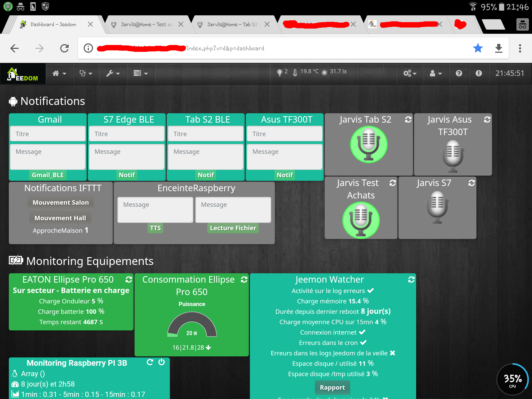This screenshot has width=532, height=399.
Task: Go back in browser
Action: click(x=15, y=48)
